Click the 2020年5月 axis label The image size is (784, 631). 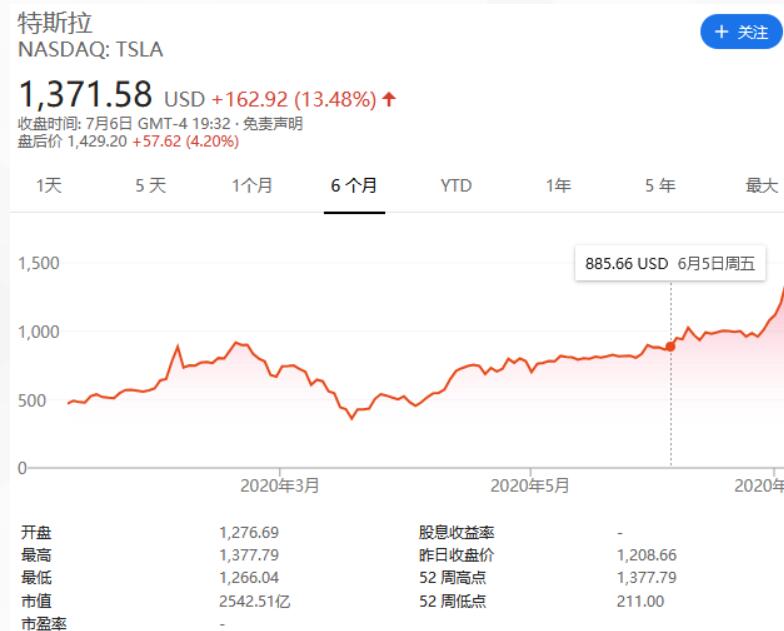[530, 486]
